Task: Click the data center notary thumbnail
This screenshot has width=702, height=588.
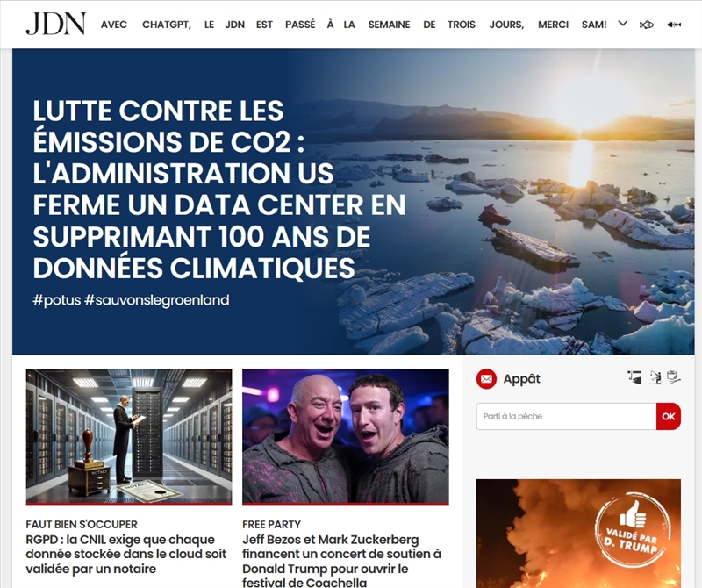Action: click(x=129, y=437)
